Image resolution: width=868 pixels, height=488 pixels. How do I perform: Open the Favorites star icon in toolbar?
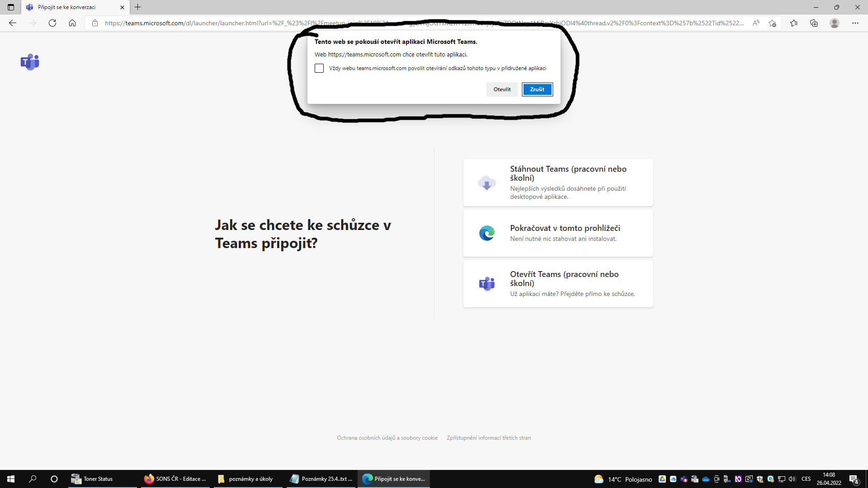[x=794, y=23]
